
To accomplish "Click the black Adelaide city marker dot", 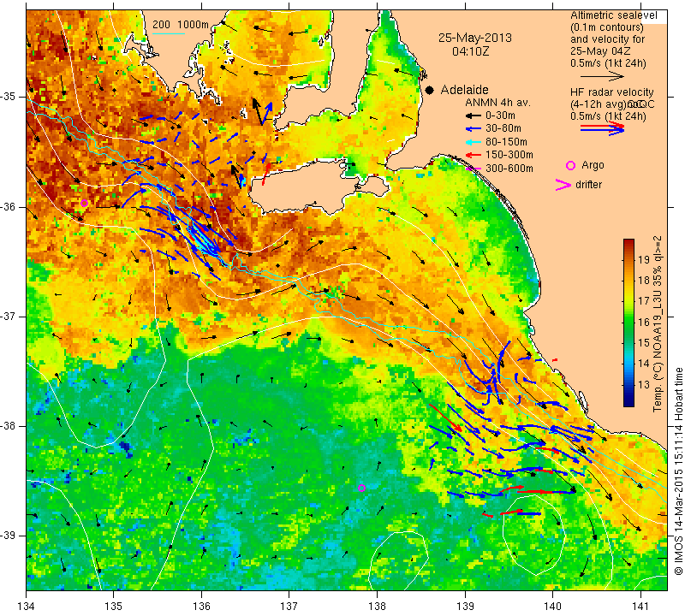I will coord(430,90).
